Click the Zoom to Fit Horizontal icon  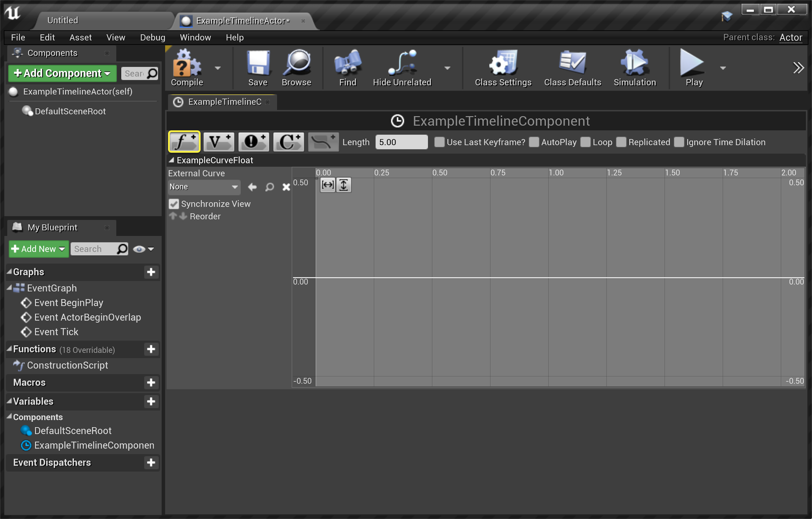327,185
